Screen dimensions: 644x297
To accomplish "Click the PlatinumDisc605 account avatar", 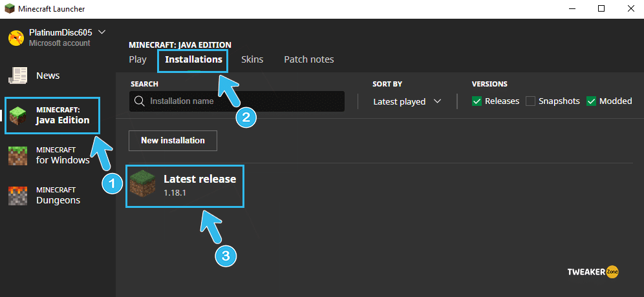I will pos(16,37).
